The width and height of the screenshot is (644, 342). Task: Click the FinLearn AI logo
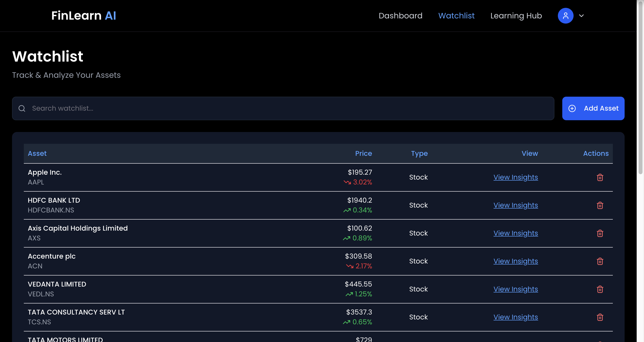[x=83, y=16]
